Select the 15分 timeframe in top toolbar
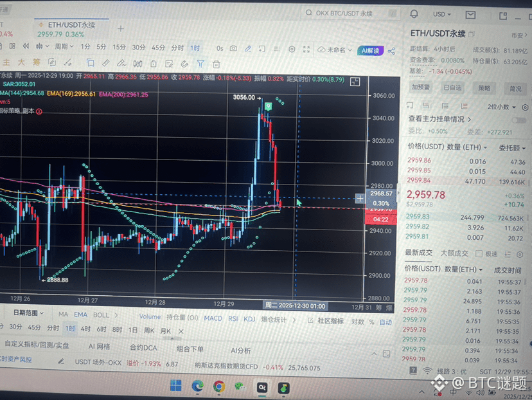 [119, 47]
